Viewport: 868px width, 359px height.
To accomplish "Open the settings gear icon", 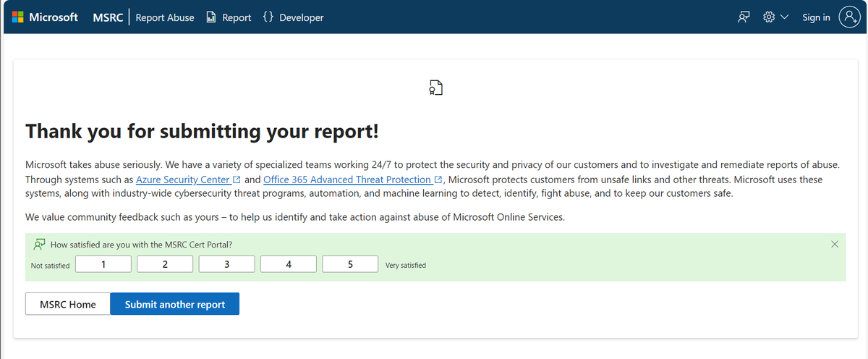I will [x=770, y=17].
